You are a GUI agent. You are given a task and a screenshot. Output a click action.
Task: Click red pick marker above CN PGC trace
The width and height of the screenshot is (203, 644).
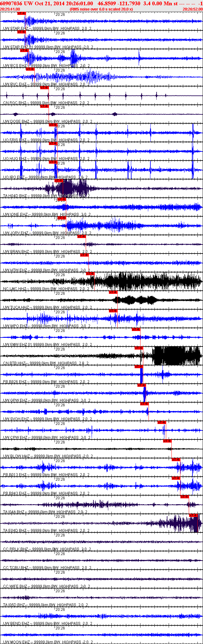click(45, 87)
